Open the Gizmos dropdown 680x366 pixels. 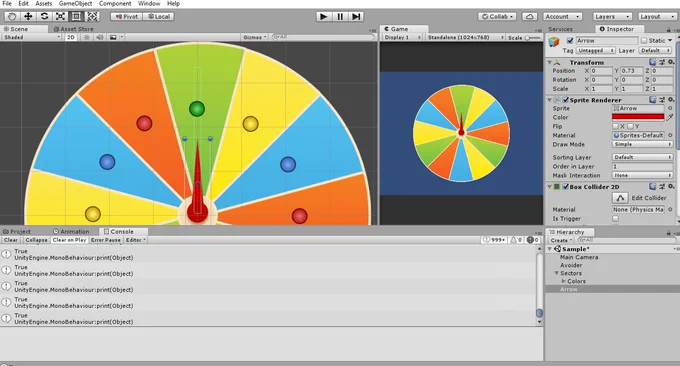255,37
